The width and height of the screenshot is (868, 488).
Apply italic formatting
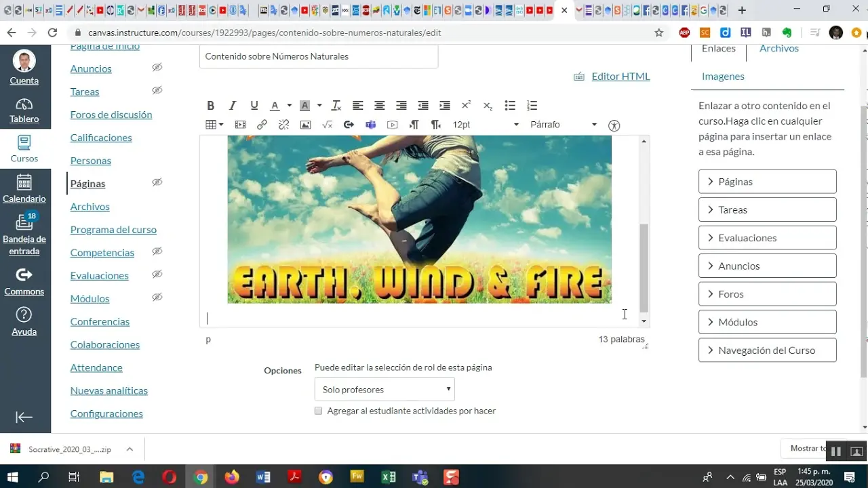coord(232,105)
